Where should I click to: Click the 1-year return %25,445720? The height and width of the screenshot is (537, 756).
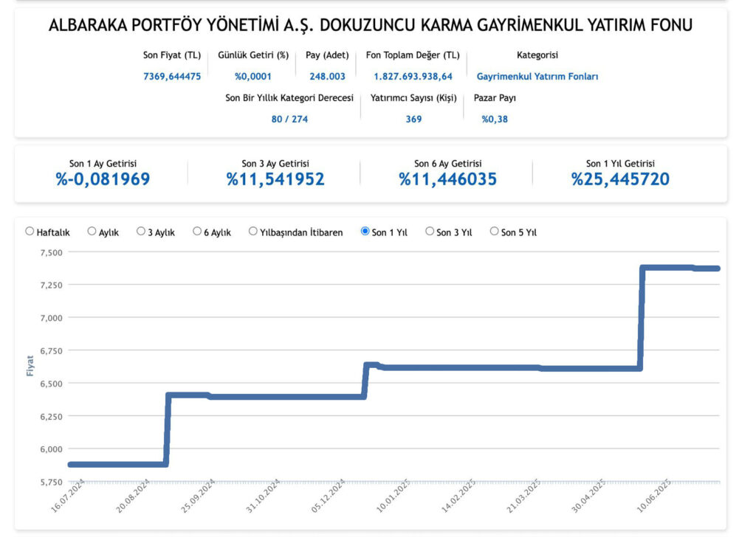620,179
